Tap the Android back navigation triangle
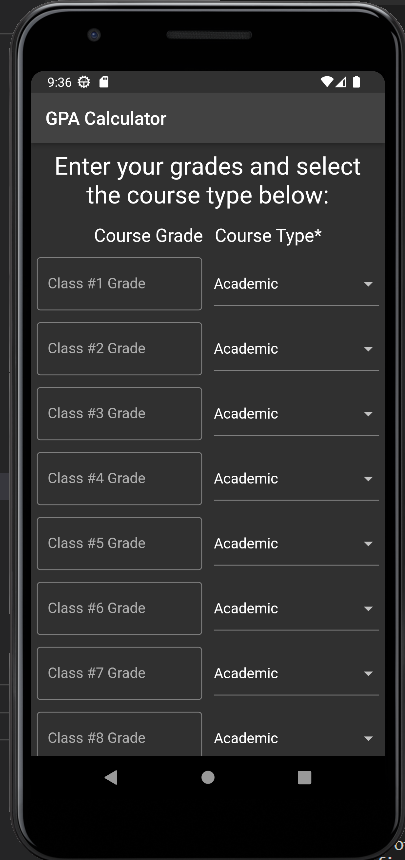This screenshot has height=860, width=405. [111, 777]
